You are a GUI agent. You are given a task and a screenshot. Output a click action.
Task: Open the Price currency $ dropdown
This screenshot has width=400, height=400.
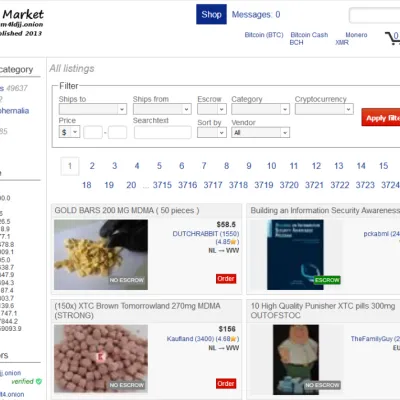coord(69,132)
